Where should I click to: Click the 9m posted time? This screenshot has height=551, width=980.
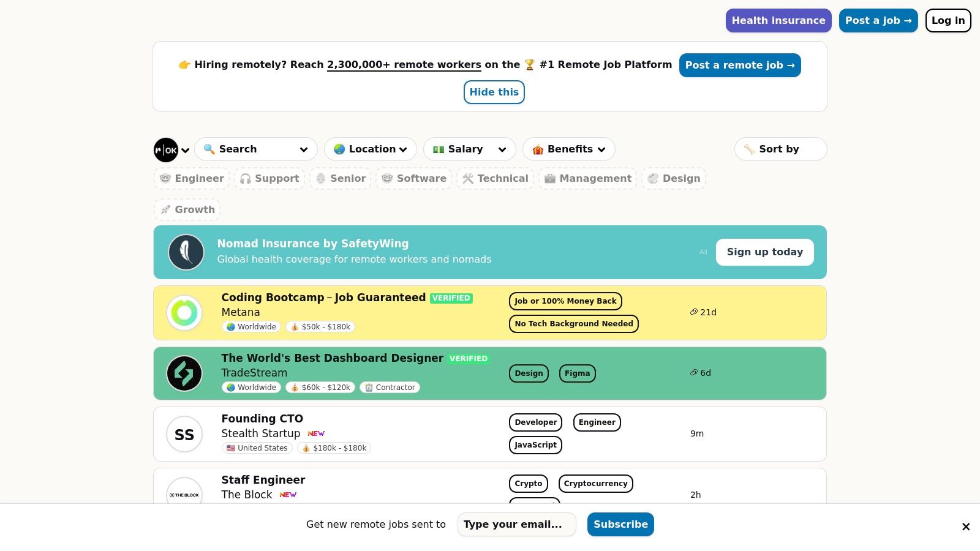(697, 433)
